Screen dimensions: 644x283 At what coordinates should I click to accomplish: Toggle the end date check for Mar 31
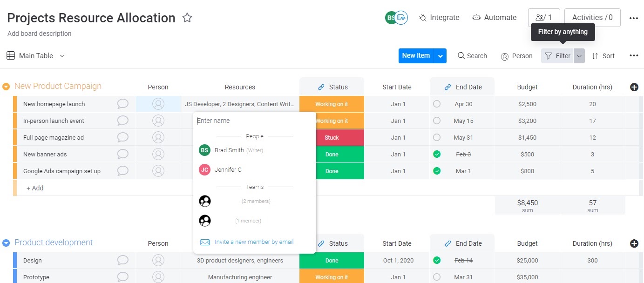(437, 277)
